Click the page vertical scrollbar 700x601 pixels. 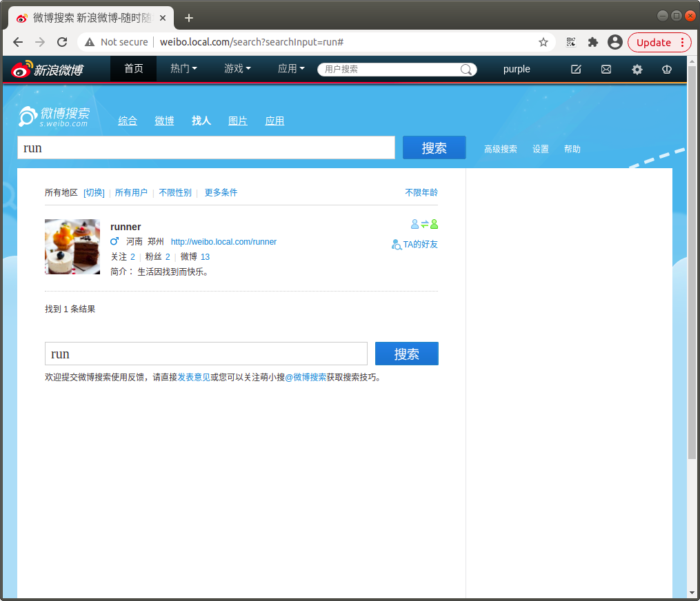coord(692,263)
